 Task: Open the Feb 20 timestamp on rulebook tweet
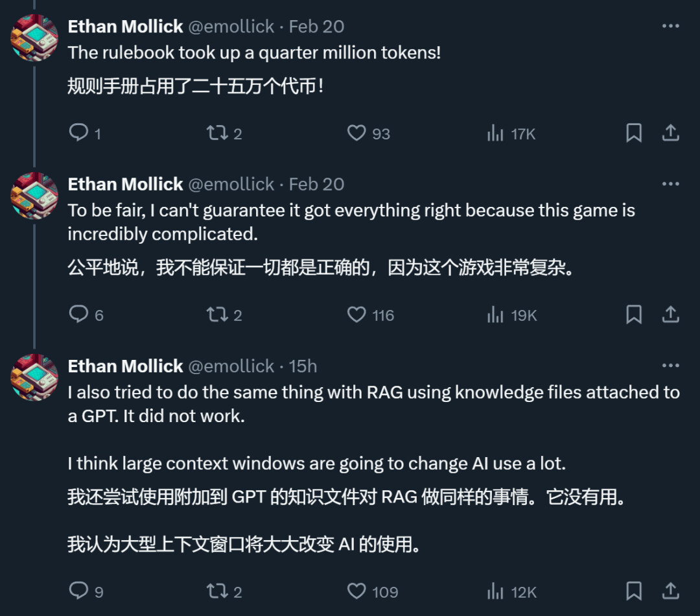[x=316, y=27]
